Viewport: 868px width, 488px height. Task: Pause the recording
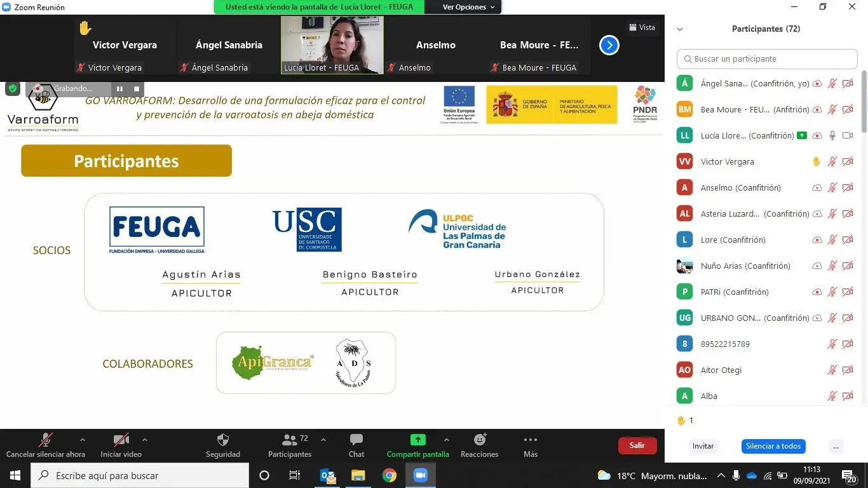point(119,89)
